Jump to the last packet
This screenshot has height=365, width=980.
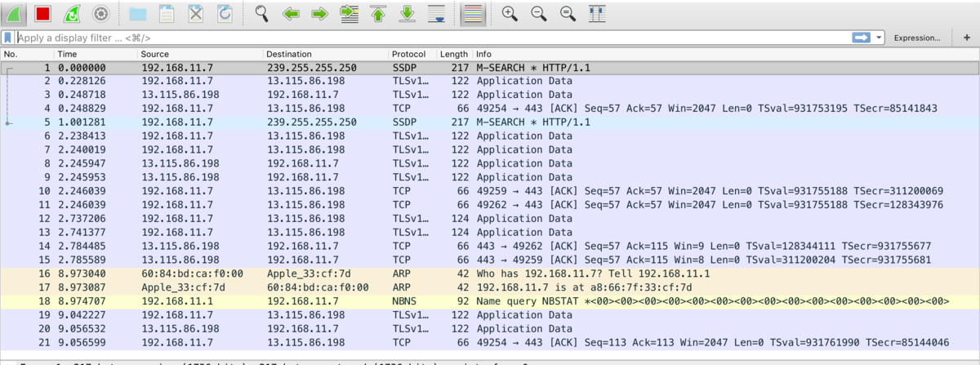coord(407,13)
